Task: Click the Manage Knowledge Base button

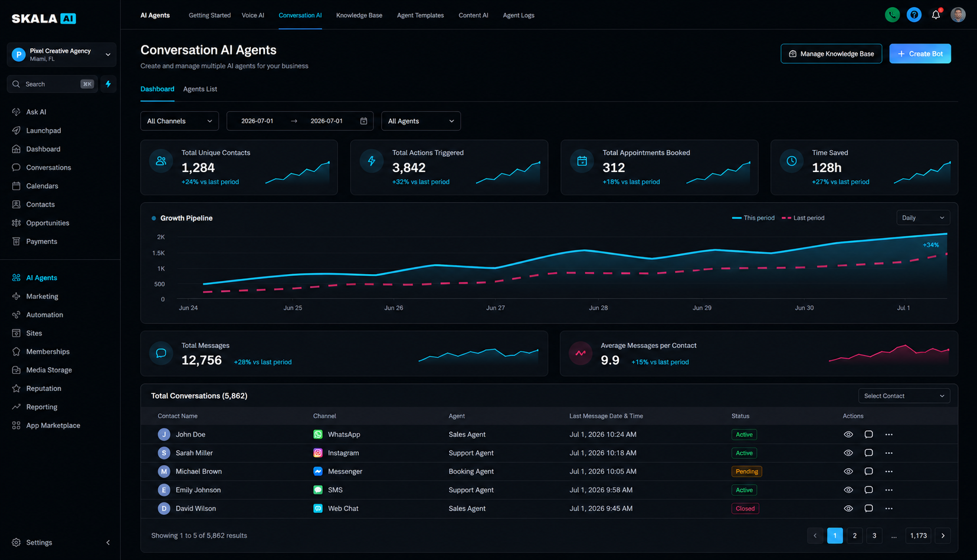Action: [x=831, y=54]
